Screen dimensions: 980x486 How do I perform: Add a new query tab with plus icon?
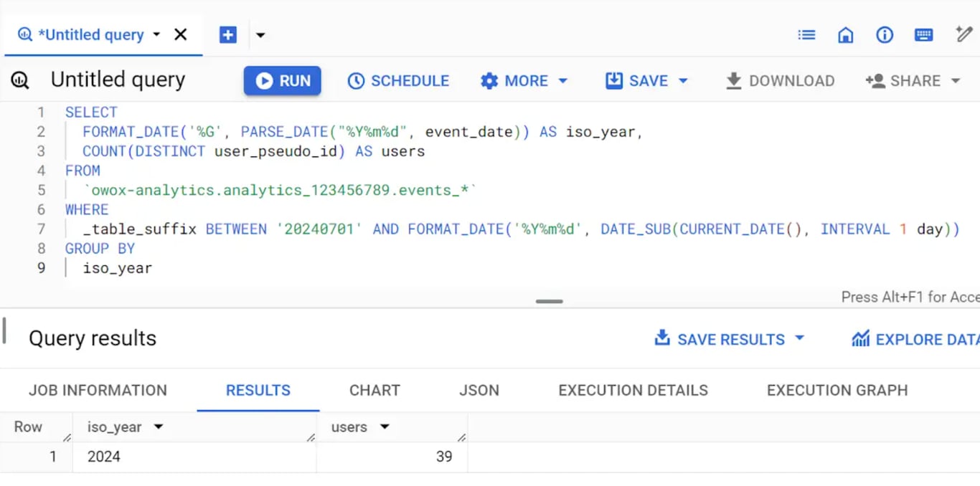tap(228, 34)
